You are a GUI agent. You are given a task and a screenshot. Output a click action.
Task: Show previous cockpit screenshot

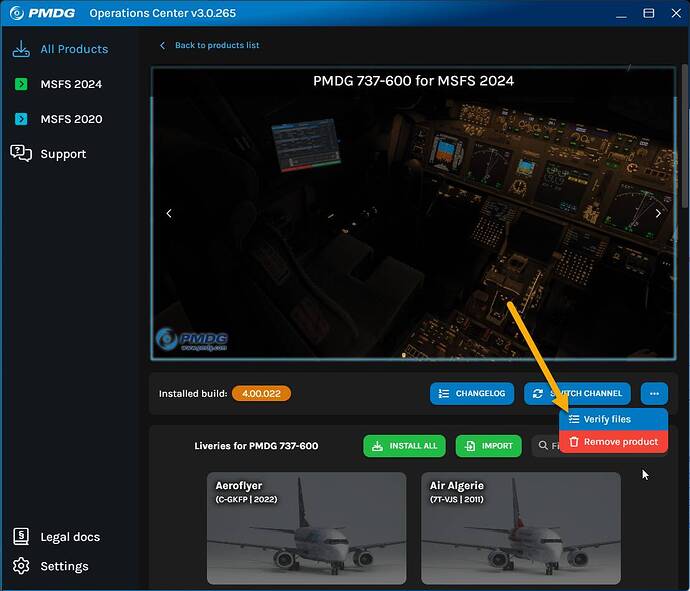[x=169, y=213]
